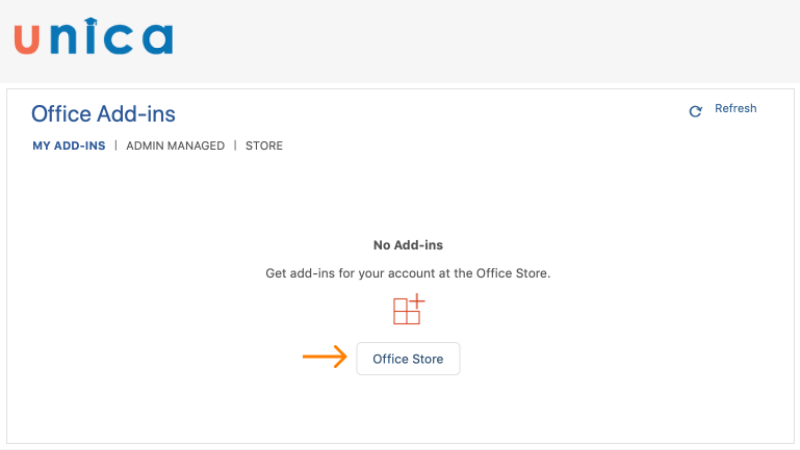The height and width of the screenshot is (450, 800).
Task: Click the Refresh text link
Action: 735,109
